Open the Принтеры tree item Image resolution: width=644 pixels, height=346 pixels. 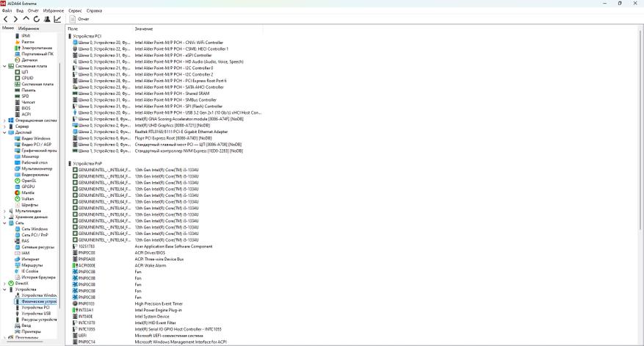click(x=32, y=331)
